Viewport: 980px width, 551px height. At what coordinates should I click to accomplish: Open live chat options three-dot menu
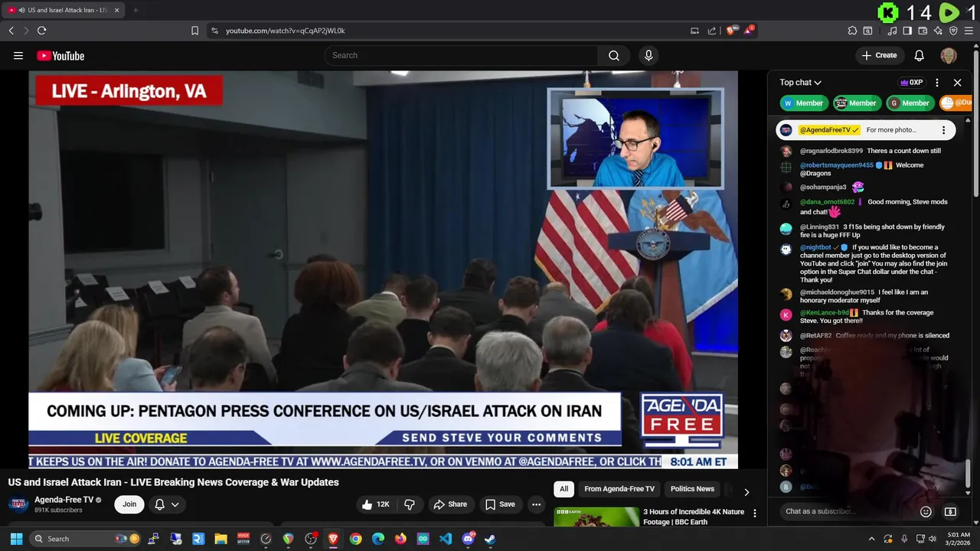[x=937, y=83]
